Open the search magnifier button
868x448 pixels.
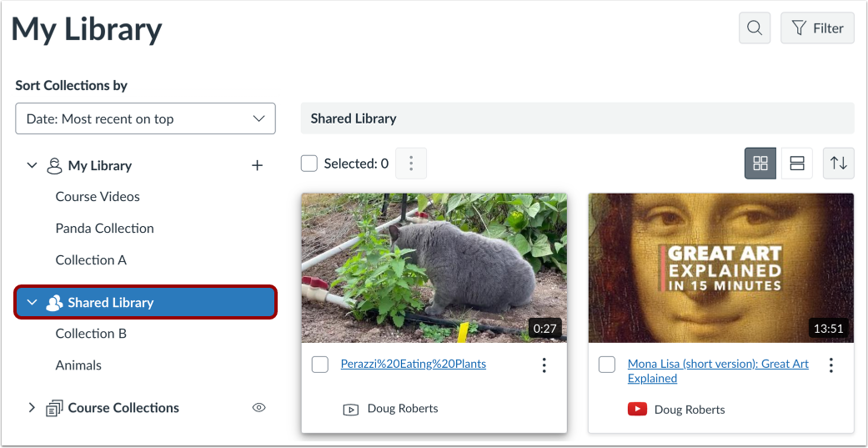(755, 28)
